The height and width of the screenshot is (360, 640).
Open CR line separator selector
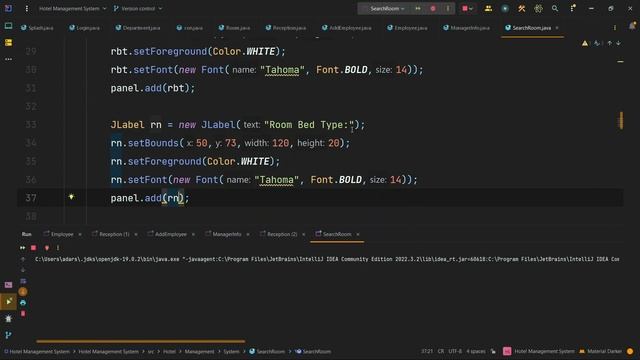tap(441, 351)
